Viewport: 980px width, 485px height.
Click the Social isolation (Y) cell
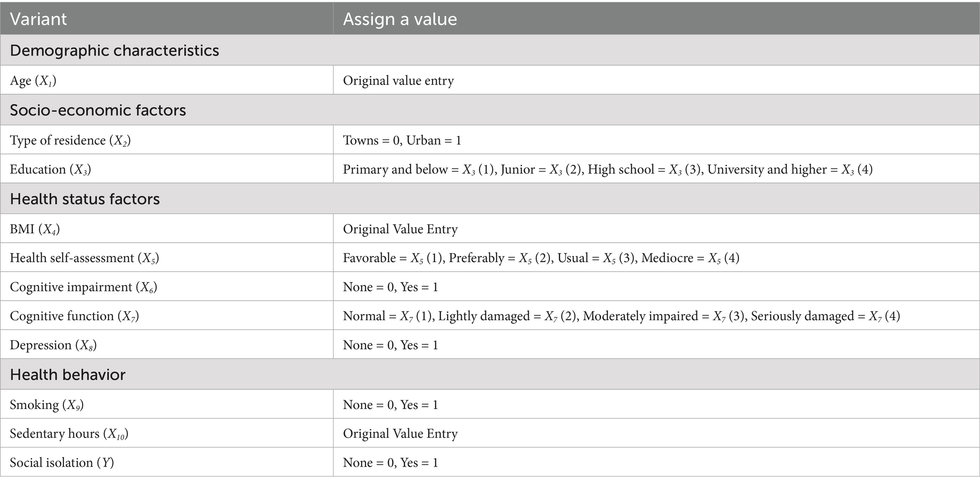click(x=167, y=462)
